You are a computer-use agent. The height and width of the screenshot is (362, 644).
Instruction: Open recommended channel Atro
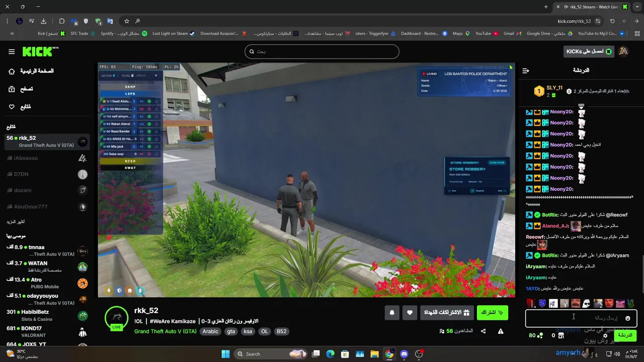pyautogui.click(x=46, y=283)
